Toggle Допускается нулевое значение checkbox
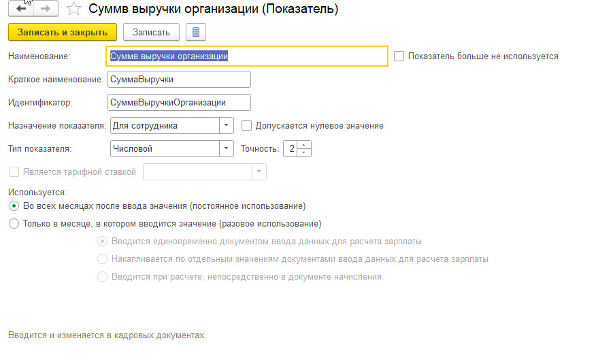The height and width of the screenshot is (364, 613). [246, 126]
